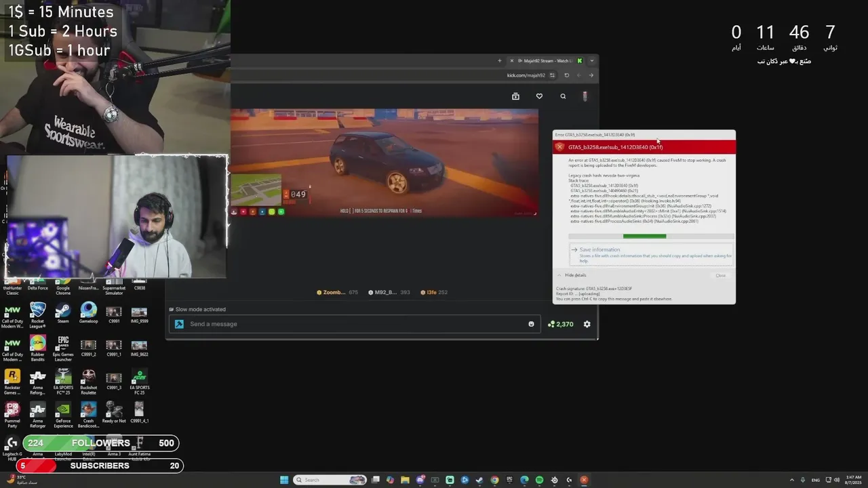Reload the Kick page

pyautogui.click(x=567, y=75)
